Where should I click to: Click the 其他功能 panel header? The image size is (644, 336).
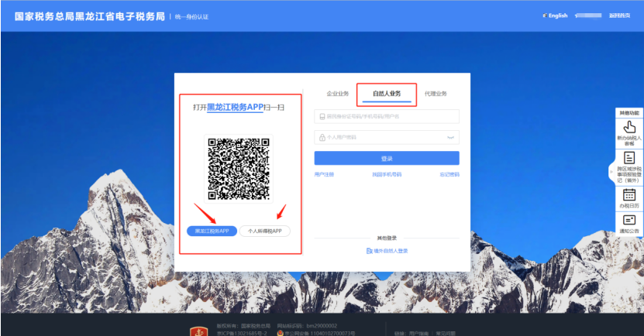[629, 113]
